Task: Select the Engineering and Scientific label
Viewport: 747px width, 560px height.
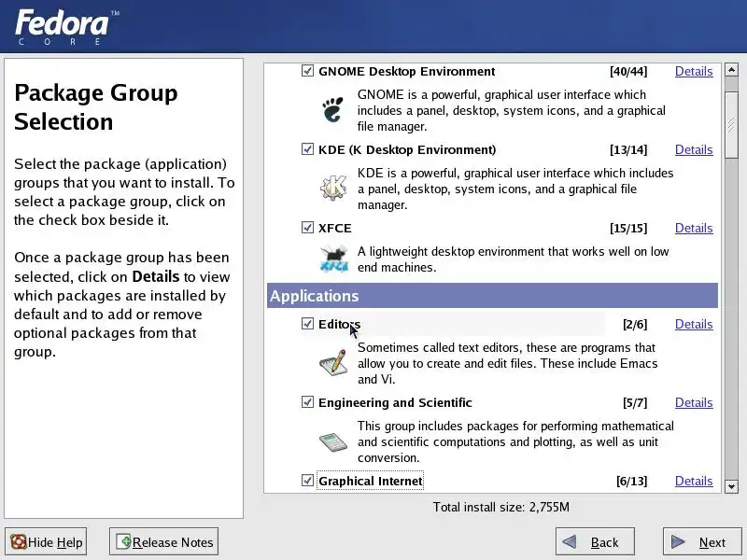Action: point(395,403)
